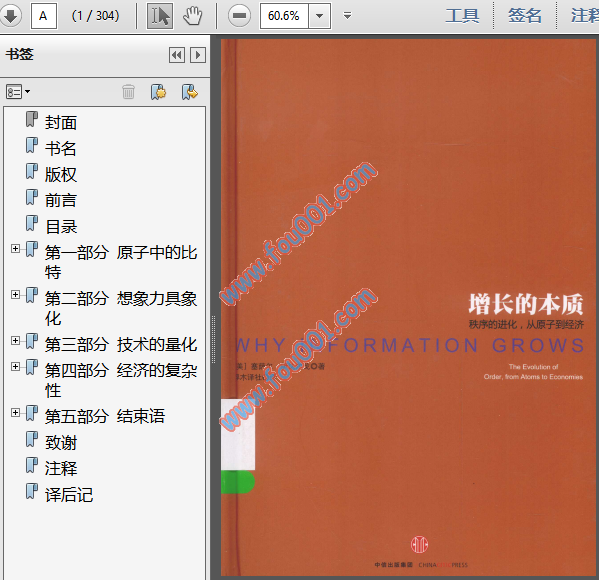This screenshot has height=580, width=599.
Task: Expand 第四部分 经济的复杂性 bookmark
Action: [x=15, y=366]
